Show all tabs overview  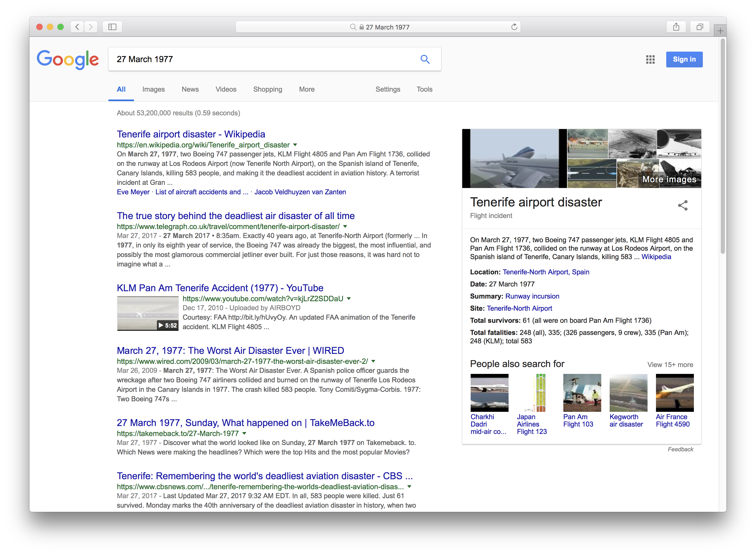pyautogui.click(x=700, y=27)
